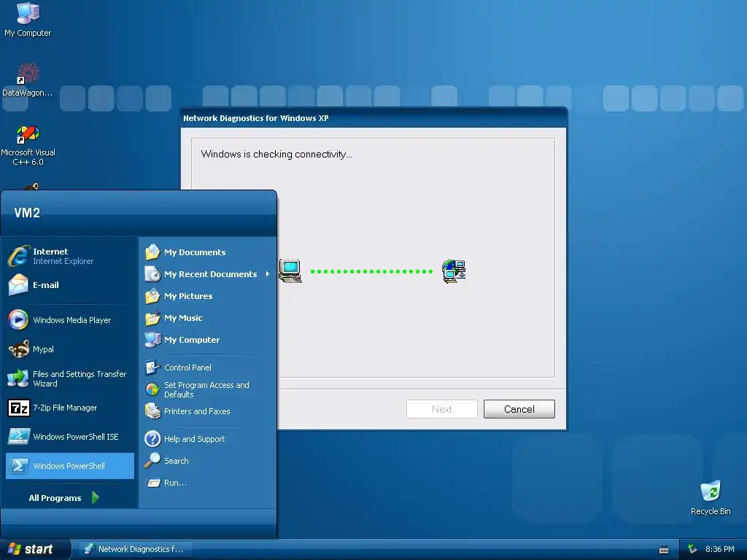Open the My Pictures folder
This screenshot has width=747, height=560.
[207, 296]
